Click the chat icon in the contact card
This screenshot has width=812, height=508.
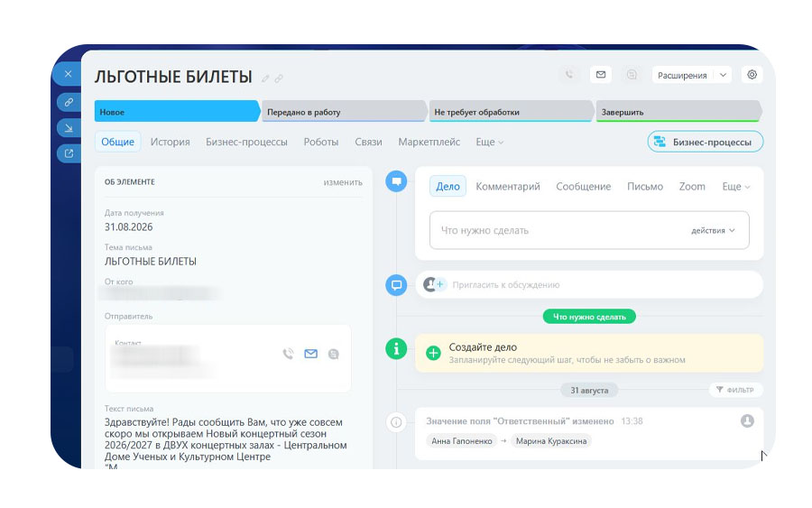tap(334, 355)
